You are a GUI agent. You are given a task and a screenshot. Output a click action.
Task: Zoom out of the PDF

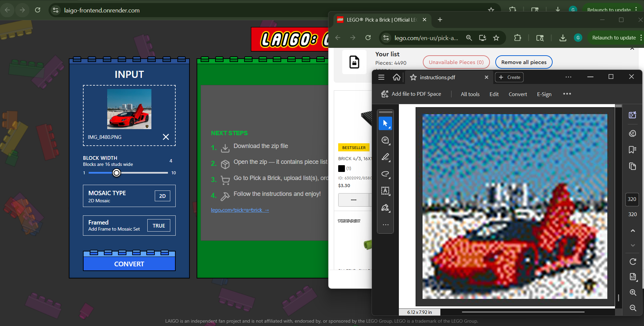click(x=633, y=308)
